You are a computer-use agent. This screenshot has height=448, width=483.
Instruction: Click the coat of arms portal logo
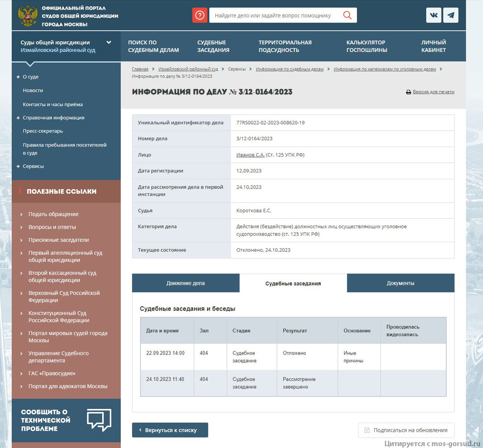(x=27, y=15)
